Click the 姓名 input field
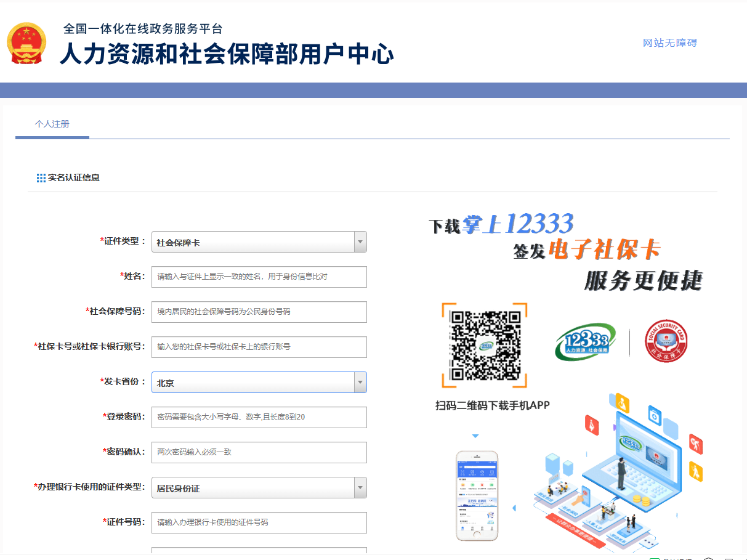747x560 pixels. point(259,277)
